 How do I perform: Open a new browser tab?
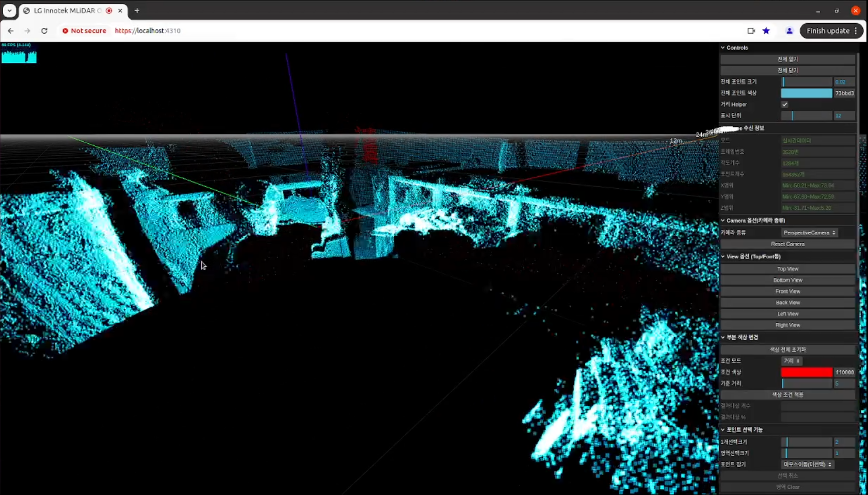click(x=137, y=11)
